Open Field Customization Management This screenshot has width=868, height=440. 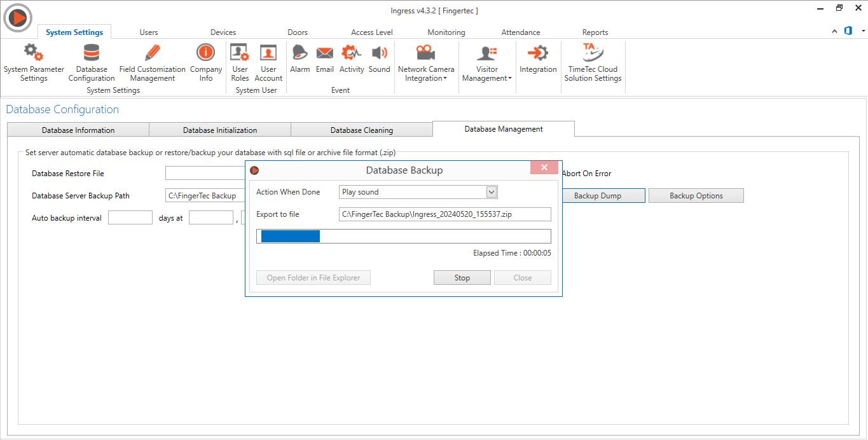153,63
